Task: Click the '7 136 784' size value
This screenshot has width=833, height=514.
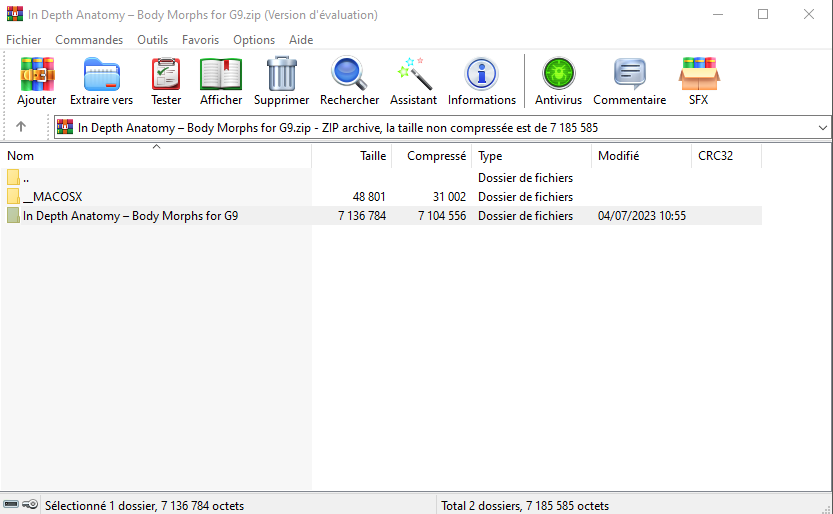Action: click(362, 216)
